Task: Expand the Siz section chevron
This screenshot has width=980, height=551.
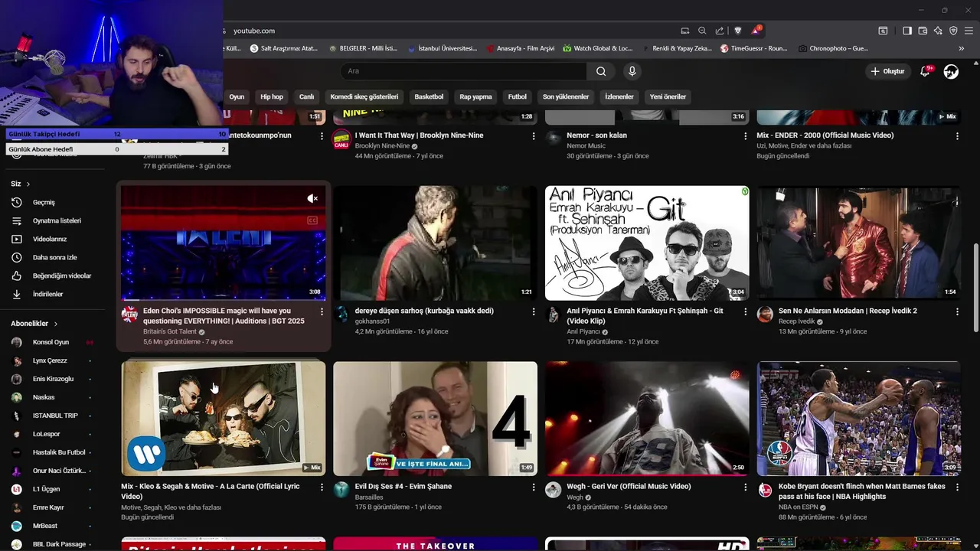Action: 28,184
